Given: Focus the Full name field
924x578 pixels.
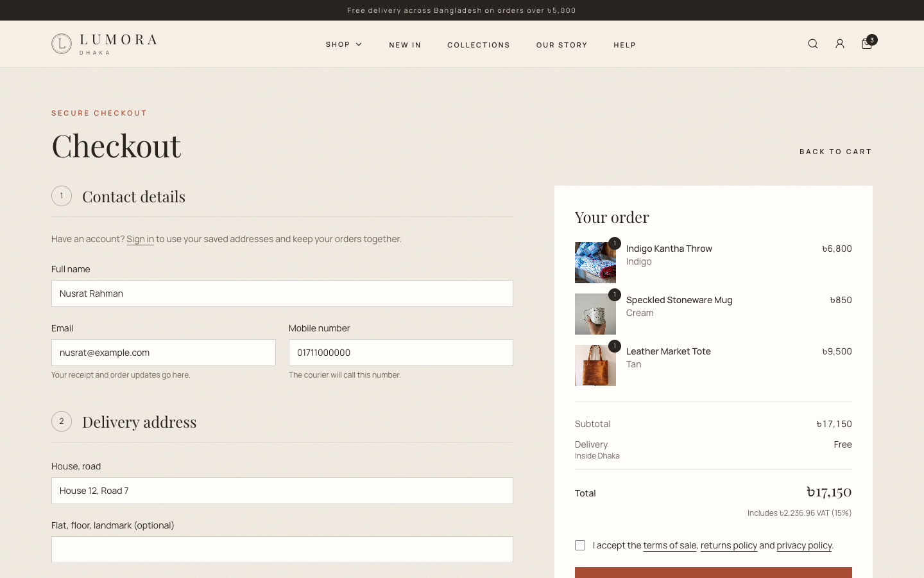Looking at the screenshot, I should (x=282, y=293).
